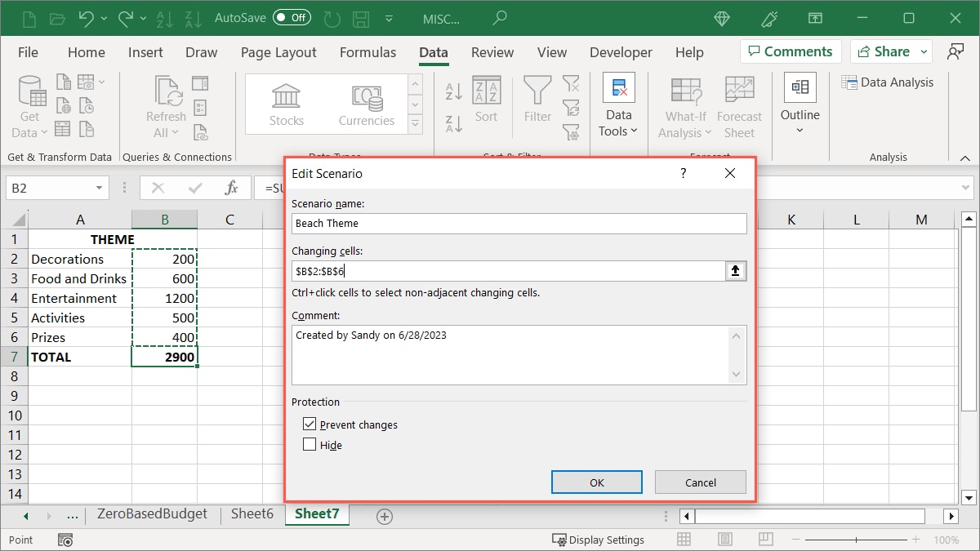This screenshot has width=980, height=551.
Task: Switch to the Formulas tab
Action: [x=367, y=51]
